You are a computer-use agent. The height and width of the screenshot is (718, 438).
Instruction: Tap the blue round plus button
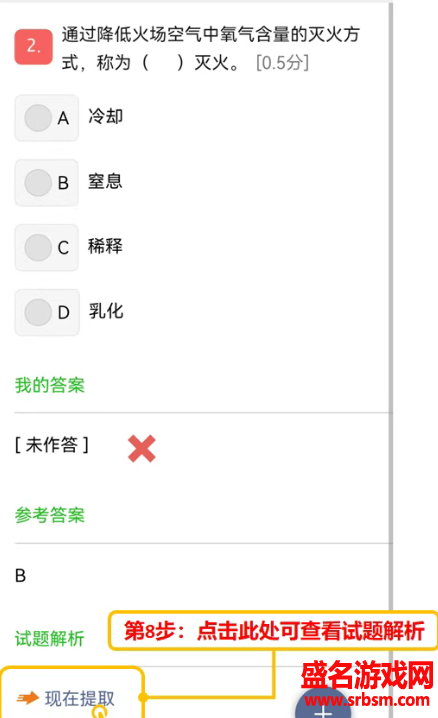coord(323,707)
